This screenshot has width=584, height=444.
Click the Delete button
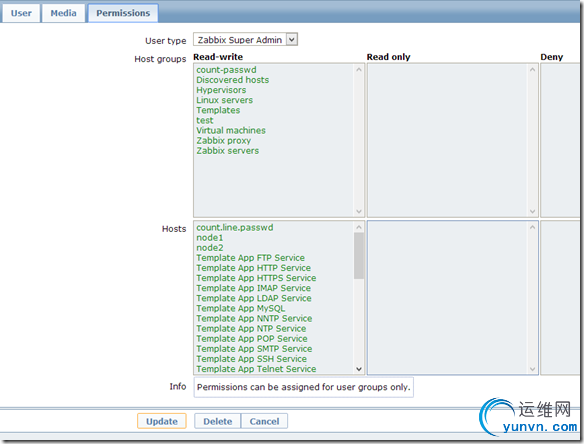(218, 421)
